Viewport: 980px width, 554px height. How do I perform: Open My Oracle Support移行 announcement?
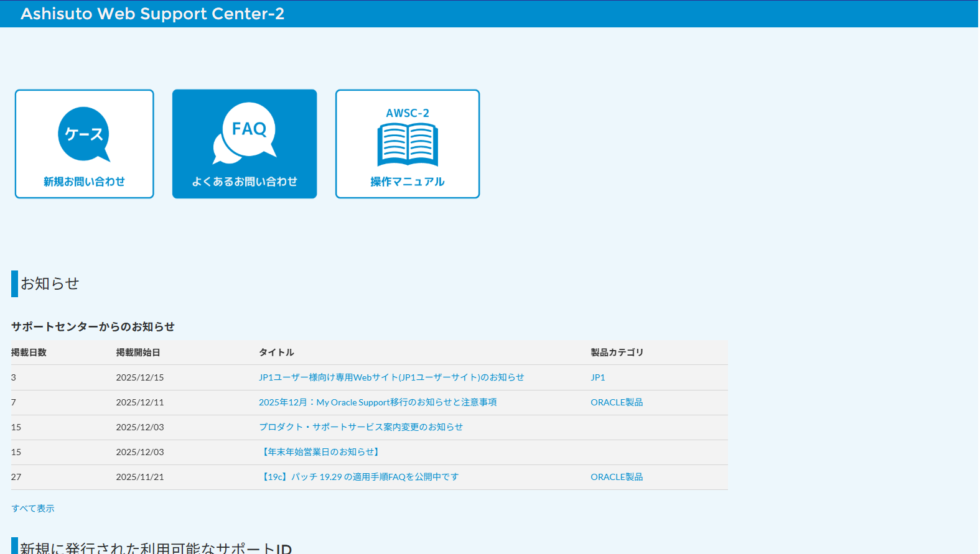tap(378, 402)
